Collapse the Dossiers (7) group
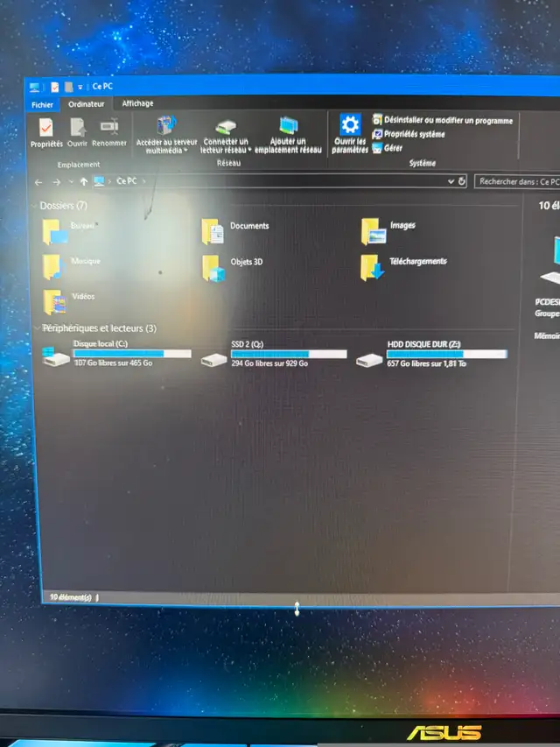Viewport: 560px width, 747px height. [34, 206]
